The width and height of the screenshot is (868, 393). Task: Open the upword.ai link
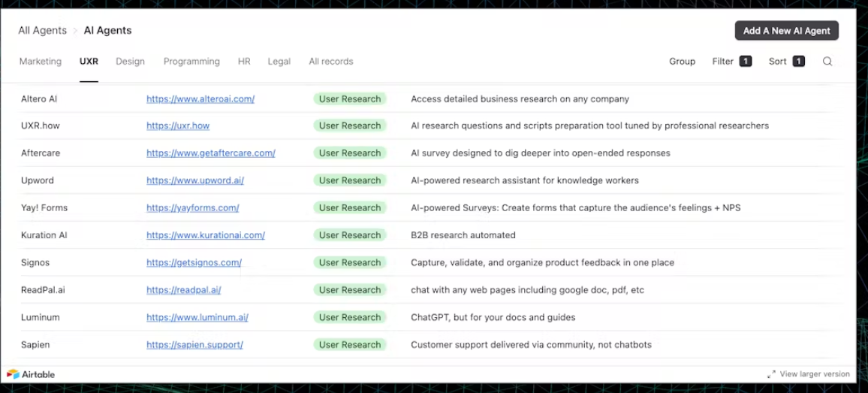[x=195, y=180]
